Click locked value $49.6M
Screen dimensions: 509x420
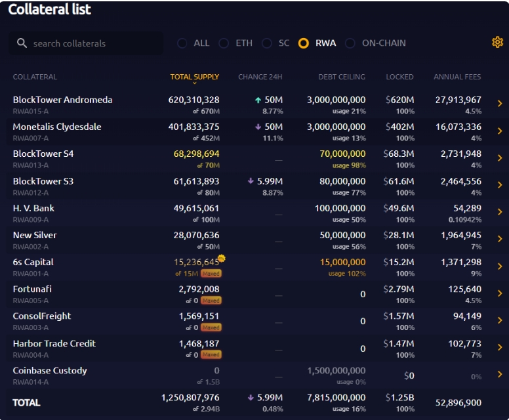[x=399, y=208]
